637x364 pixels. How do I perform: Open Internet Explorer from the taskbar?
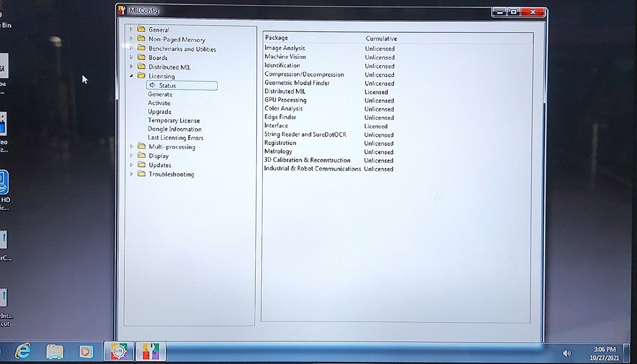[x=23, y=351]
